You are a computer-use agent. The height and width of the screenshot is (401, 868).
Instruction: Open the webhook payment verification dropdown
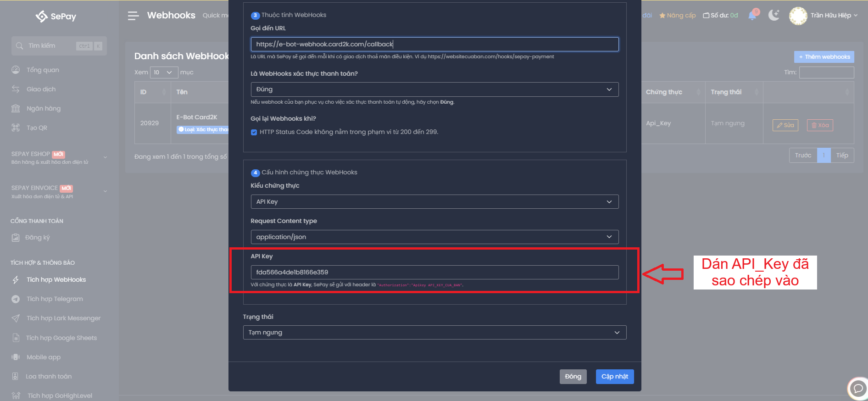(434, 89)
